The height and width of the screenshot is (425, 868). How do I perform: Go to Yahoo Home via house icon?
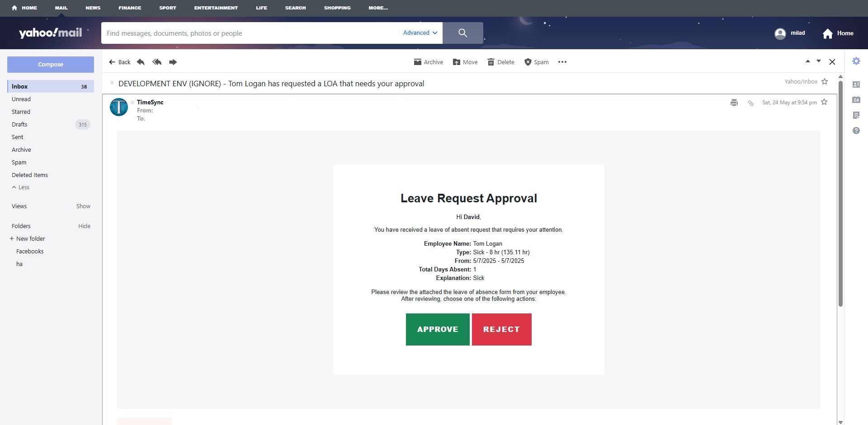point(838,33)
